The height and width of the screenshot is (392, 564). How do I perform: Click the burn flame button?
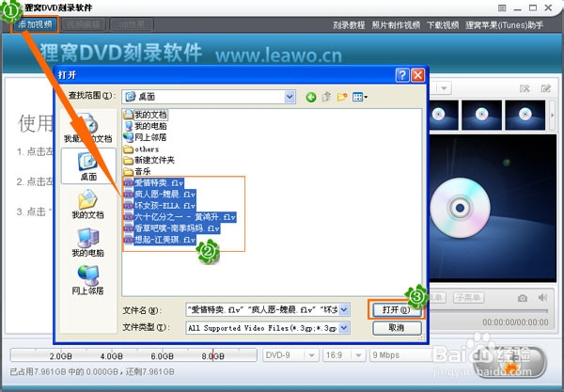(510, 362)
